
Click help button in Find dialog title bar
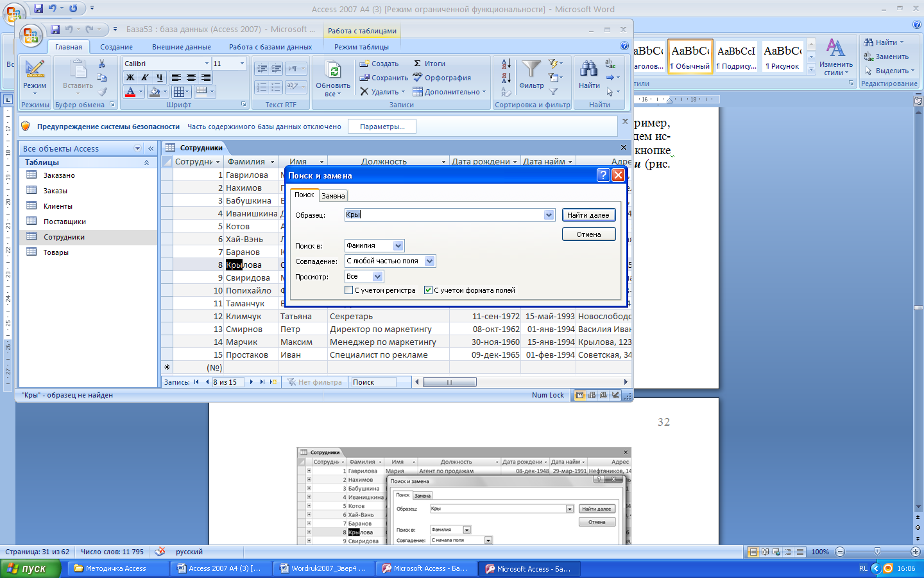603,175
